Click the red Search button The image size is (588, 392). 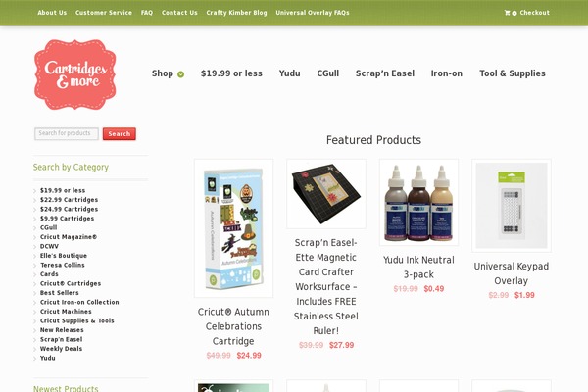tap(120, 134)
